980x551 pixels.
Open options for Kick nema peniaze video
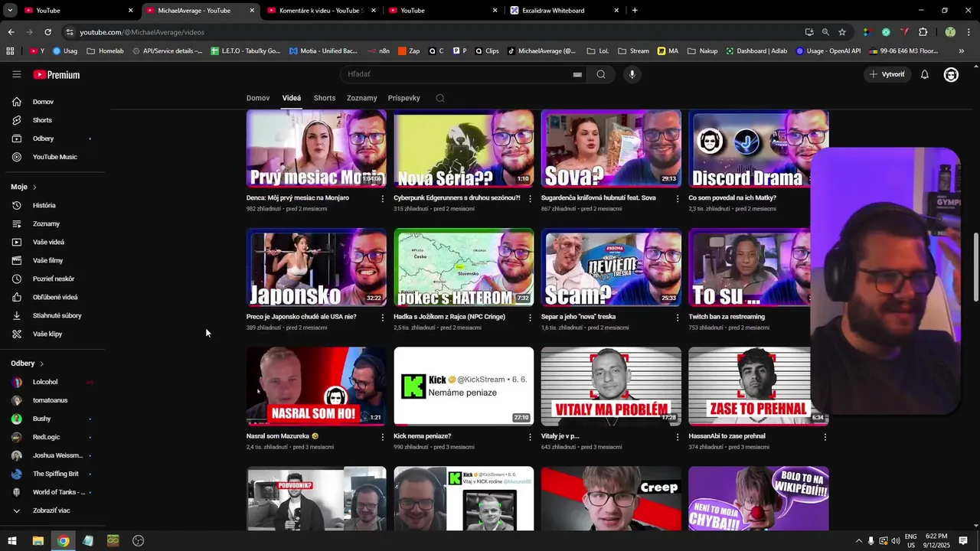point(530,437)
